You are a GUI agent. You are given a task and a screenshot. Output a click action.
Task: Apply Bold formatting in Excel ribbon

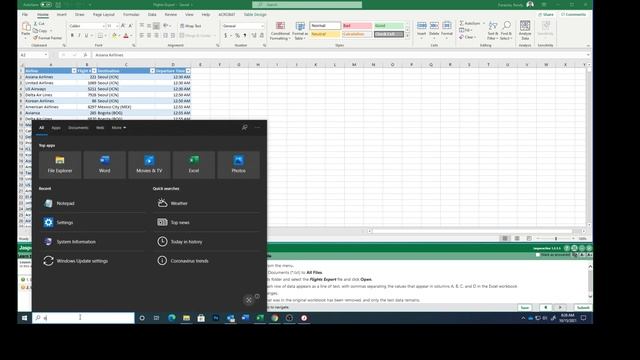click(72, 36)
